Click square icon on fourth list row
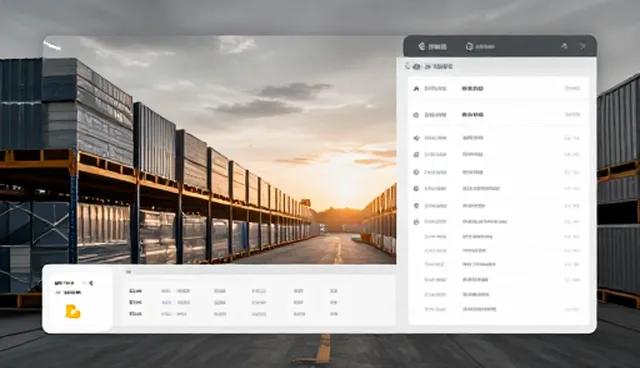This screenshot has height=368, width=640. coord(416,155)
